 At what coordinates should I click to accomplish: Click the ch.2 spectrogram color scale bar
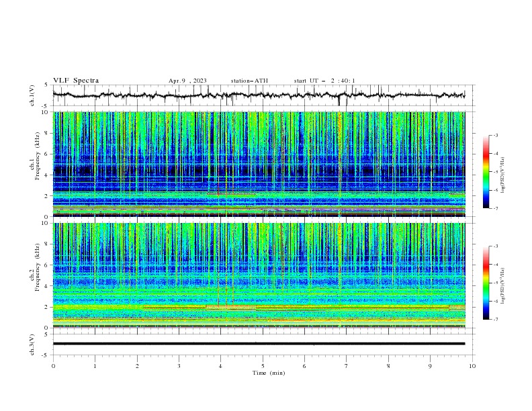pos(486,283)
